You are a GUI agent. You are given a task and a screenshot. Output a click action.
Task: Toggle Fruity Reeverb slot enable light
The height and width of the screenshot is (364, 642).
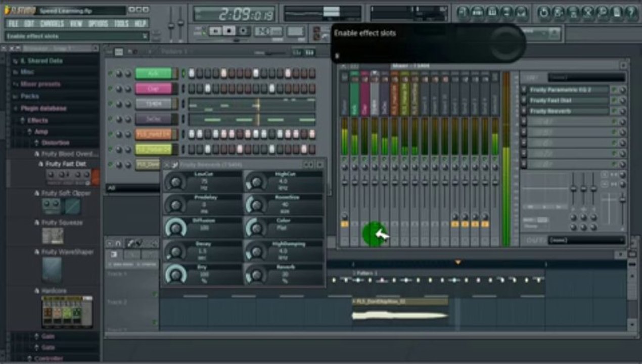click(x=614, y=111)
